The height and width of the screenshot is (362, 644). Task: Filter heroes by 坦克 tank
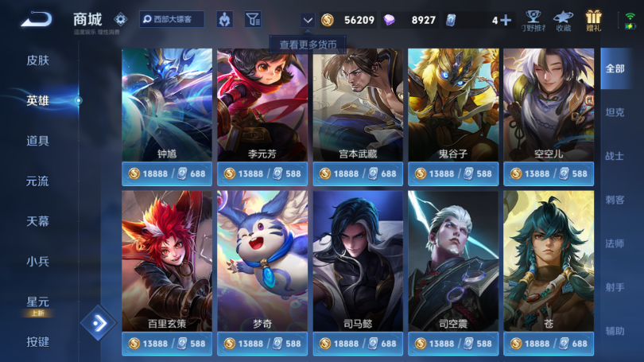tap(615, 112)
